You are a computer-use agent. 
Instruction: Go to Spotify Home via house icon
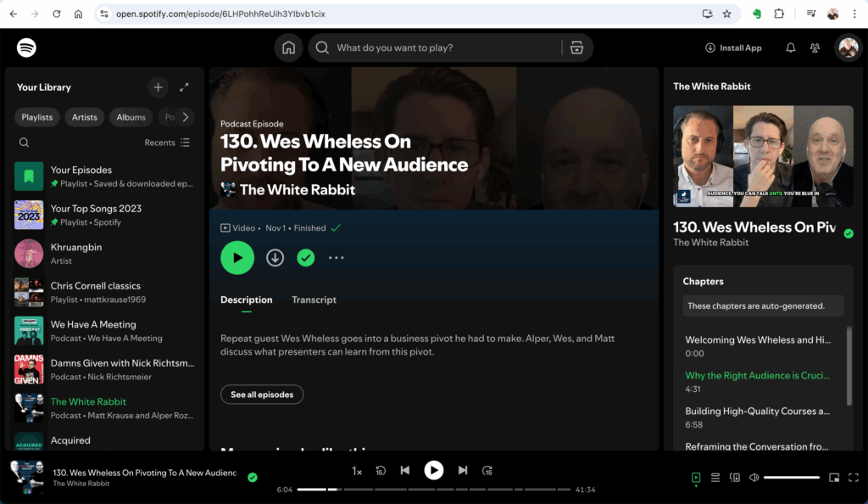tap(288, 48)
